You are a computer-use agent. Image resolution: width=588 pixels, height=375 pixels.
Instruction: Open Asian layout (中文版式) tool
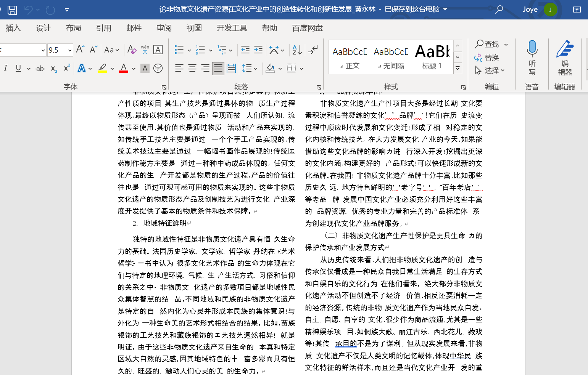(274, 50)
